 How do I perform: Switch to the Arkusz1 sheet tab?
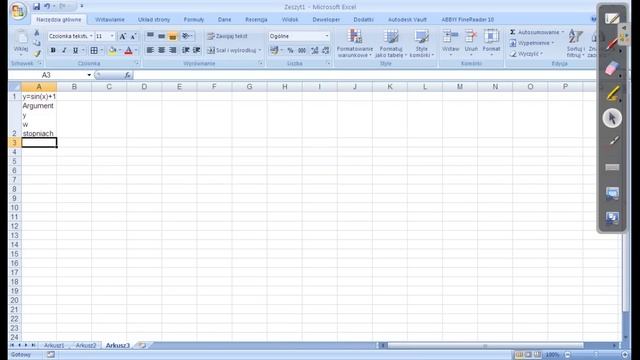tap(54, 345)
